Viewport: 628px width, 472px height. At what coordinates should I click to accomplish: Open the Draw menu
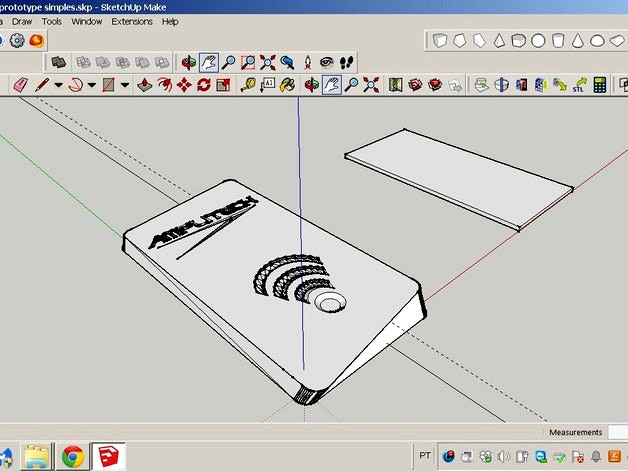click(x=22, y=22)
